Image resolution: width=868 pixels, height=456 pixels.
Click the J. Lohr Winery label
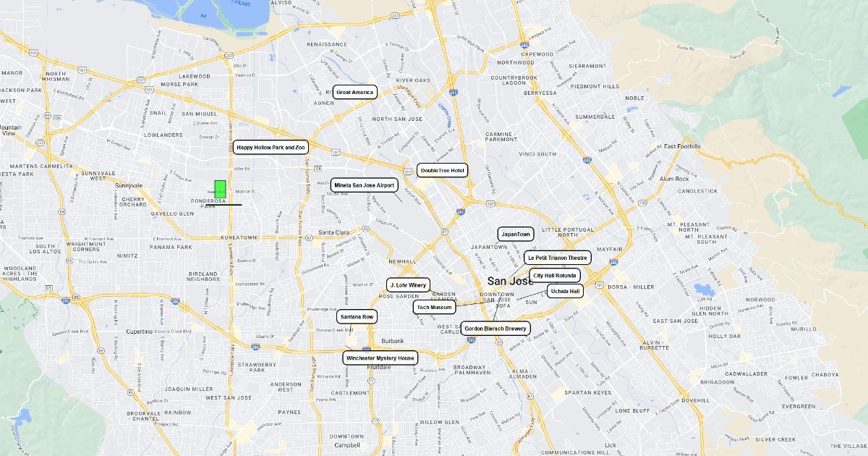click(408, 284)
